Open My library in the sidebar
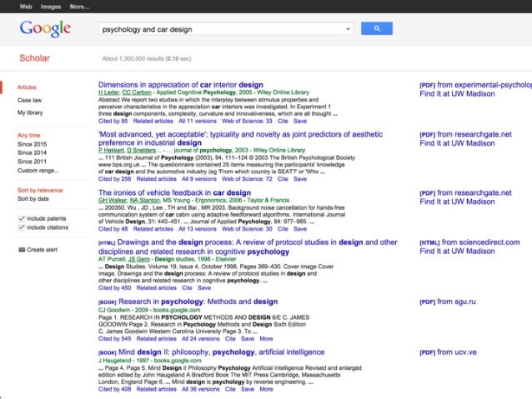Viewport: 532px width, 399px height. [x=30, y=112]
